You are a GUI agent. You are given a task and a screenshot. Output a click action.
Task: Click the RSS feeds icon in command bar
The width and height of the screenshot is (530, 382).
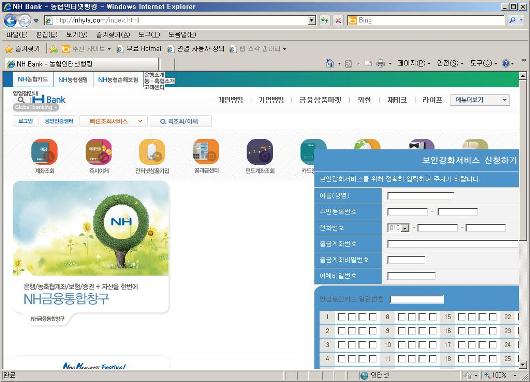point(348,63)
